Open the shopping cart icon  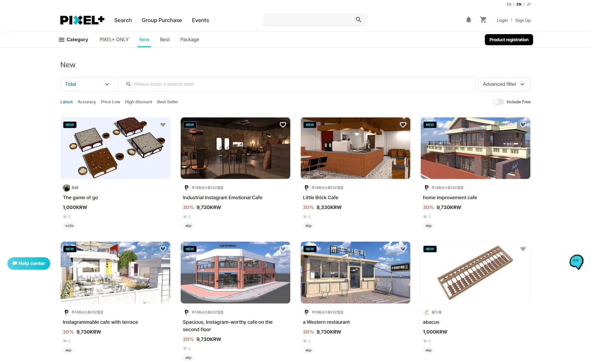(483, 20)
